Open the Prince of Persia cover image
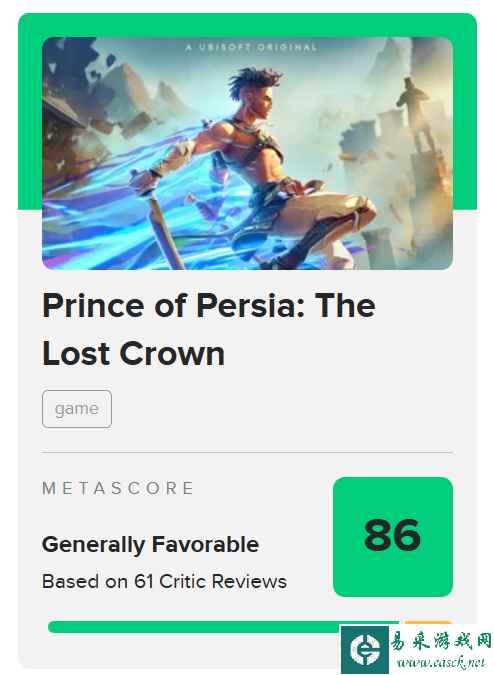Screen dimensions: 494x675 click(247, 153)
